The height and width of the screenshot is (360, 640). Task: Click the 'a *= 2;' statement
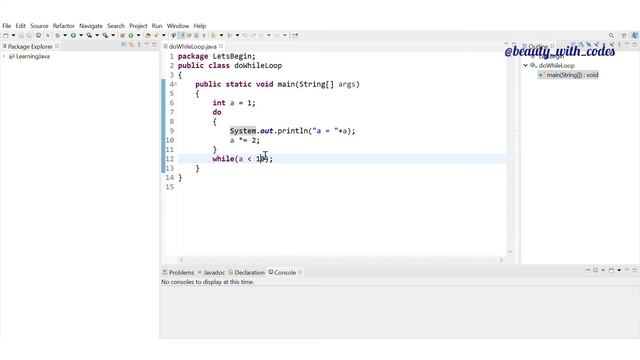click(x=244, y=140)
